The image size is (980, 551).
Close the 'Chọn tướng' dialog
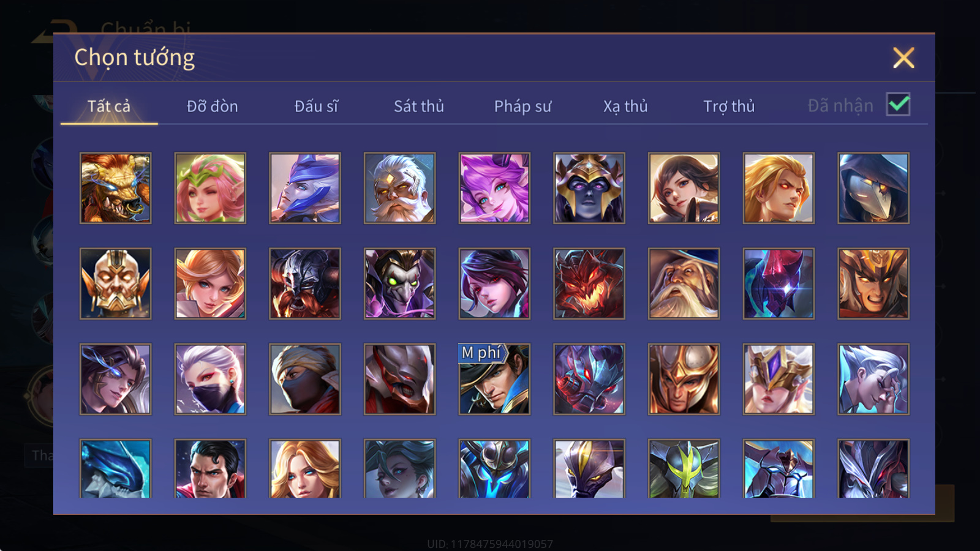tap(903, 58)
